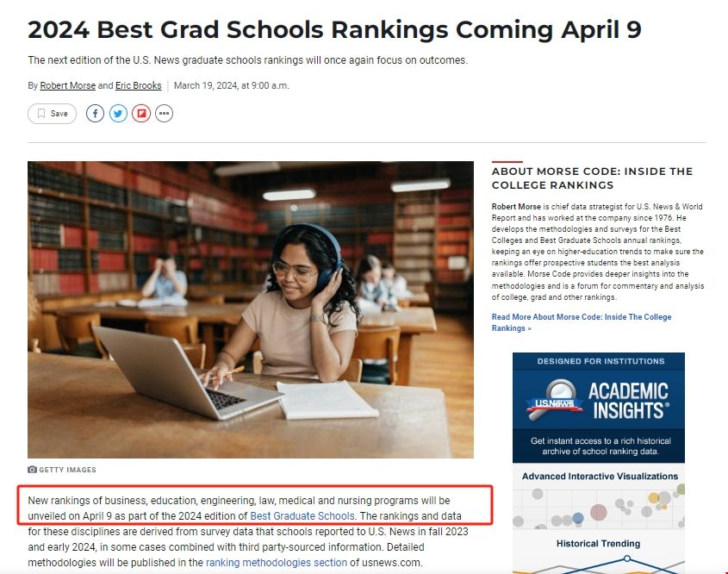Share the article via Flipboard
Screen dimensions: 728x574
pyautogui.click(x=141, y=114)
